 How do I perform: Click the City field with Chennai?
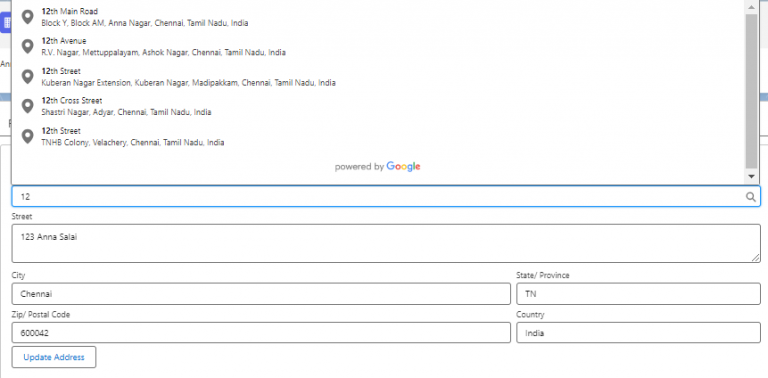point(261,294)
